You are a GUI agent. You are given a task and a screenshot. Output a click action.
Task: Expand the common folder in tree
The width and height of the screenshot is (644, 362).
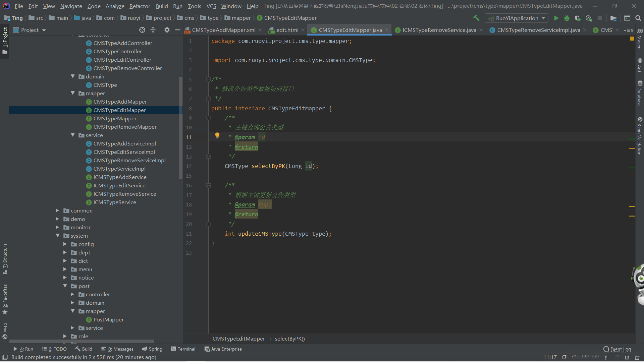click(57, 210)
